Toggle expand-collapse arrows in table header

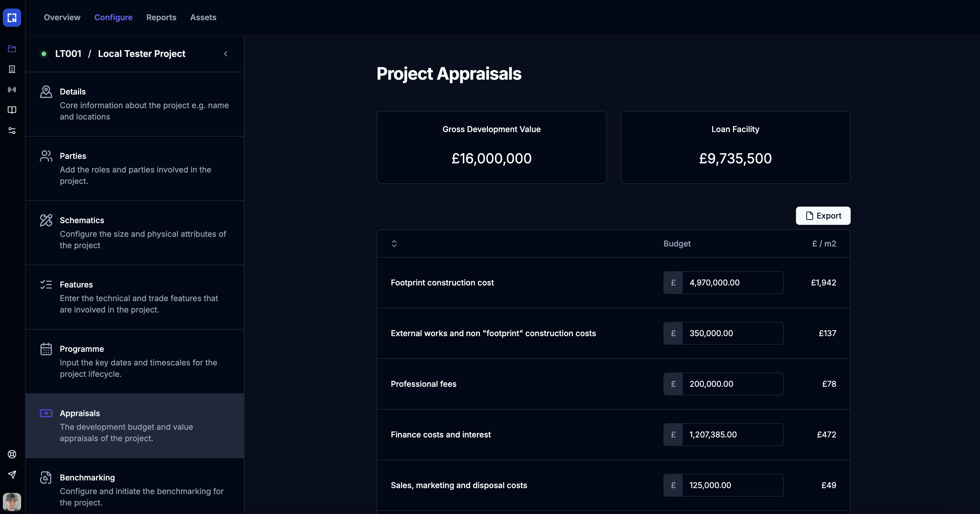[394, 244]
